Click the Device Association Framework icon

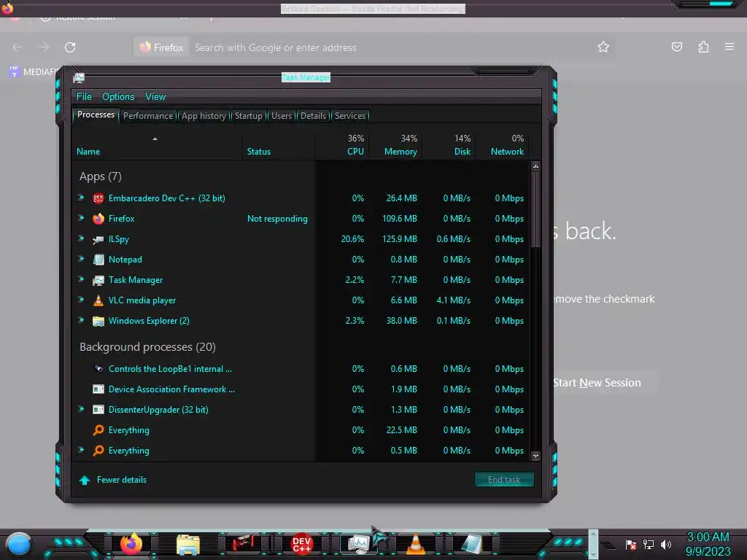pyautogui.click(x=98, y=389)
